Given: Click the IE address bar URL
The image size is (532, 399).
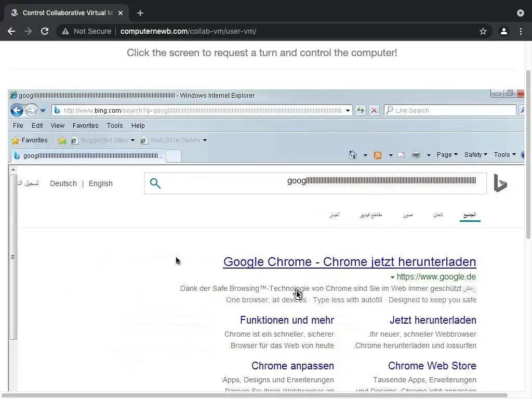Looking at the screenshot, I should [203, 111].
